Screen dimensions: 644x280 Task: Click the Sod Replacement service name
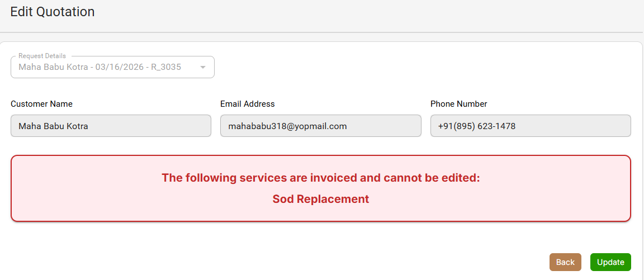pyautogui.click(x=321, y=199)
